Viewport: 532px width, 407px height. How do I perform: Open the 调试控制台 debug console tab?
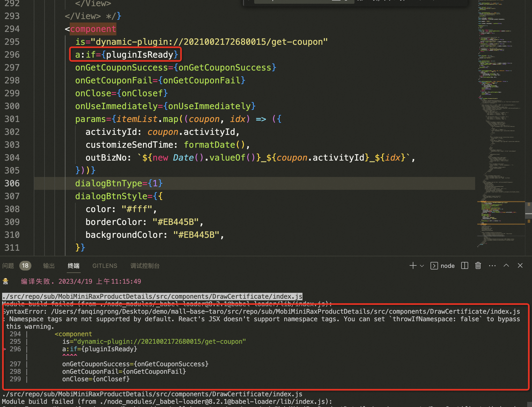click(x=145, y=266)
